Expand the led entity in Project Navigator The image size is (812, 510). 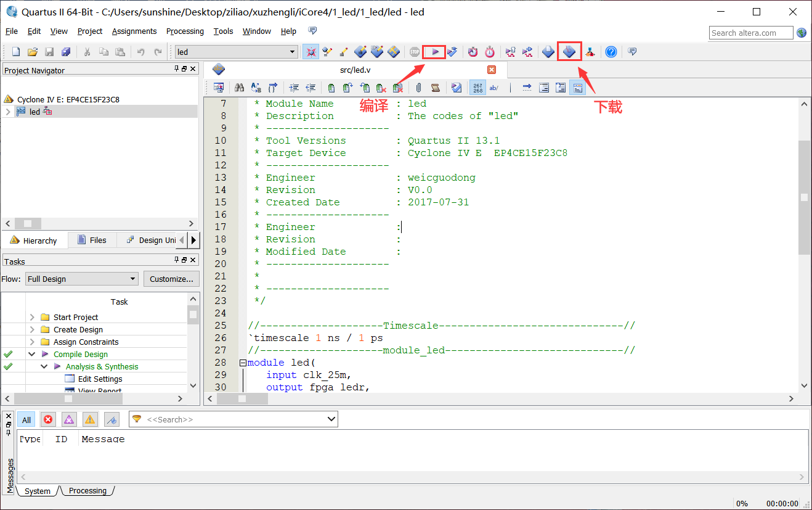pyautogui.click(x=8, y=112)
